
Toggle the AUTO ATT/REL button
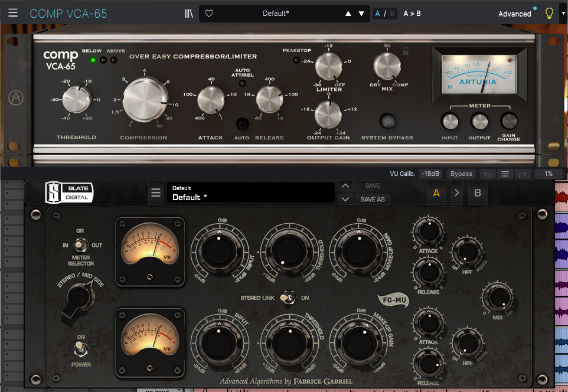pyautogui.click(x=242, y=124)
